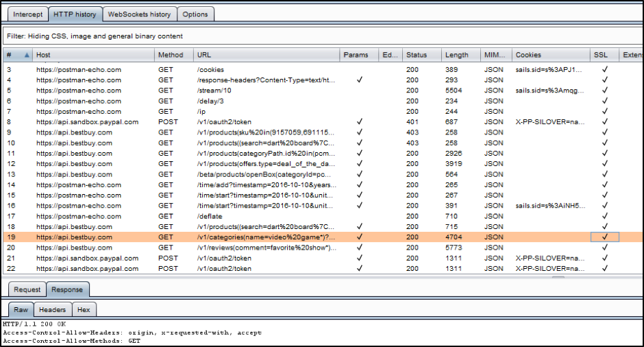The image size is (644, 347).
Task: Sort requests by Status column header
Action: click(x=417, y=55)
